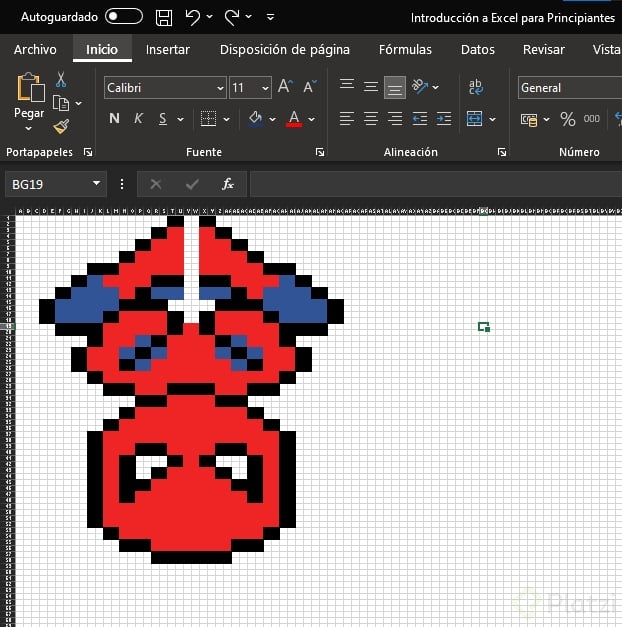Switch to the Revisar tab
The image size is (622, 627).
pos(544,50)
